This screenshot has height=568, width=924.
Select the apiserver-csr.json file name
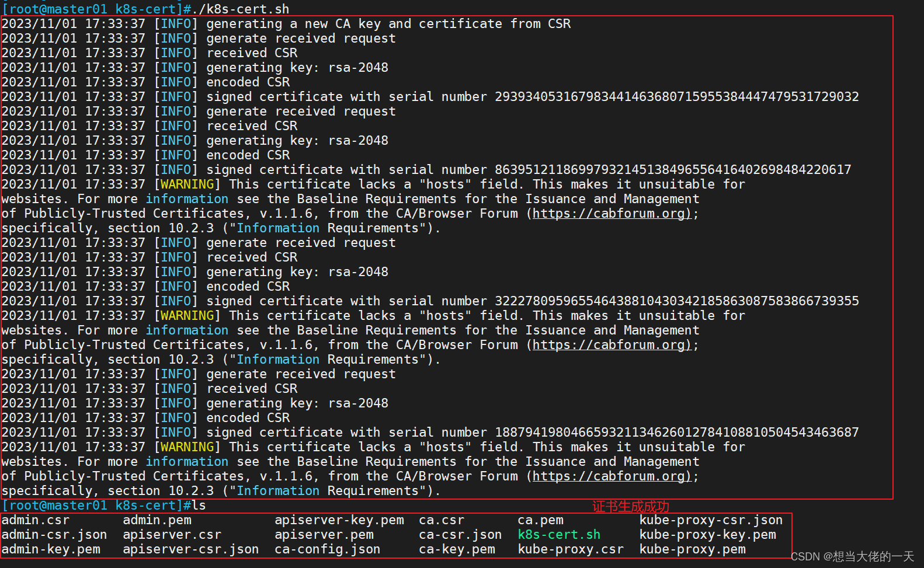click(191, 549)
